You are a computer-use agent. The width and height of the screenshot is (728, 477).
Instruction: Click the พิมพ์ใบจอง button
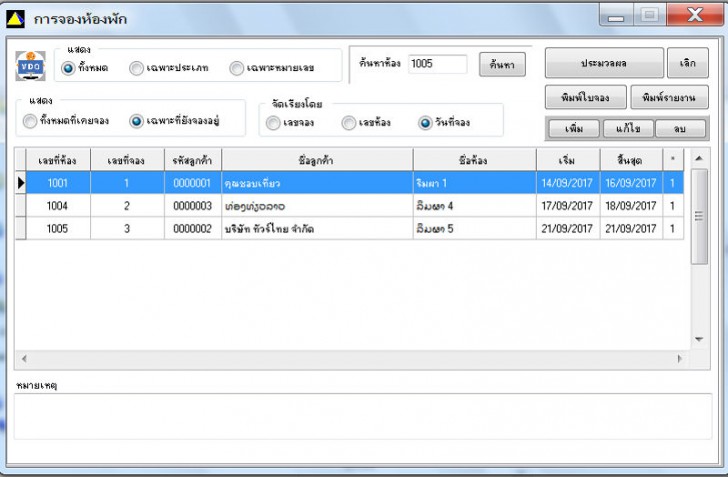click(585, 97)
